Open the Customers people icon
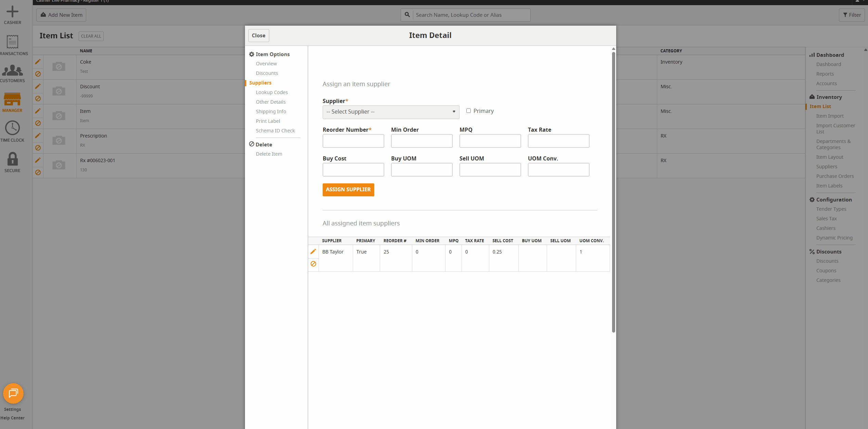Viewport: 868px width, 429px height. pos(12,70)
